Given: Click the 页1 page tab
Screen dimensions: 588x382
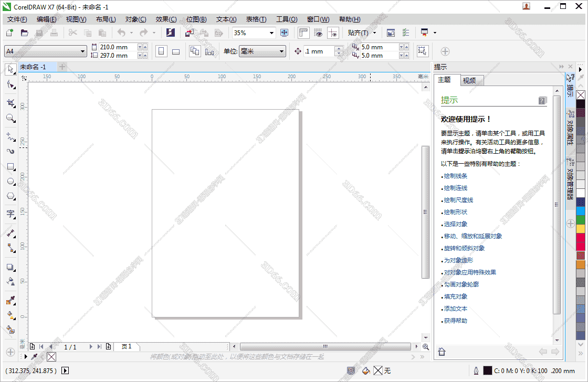Looking at the screenshot, I should pos(126,346).
